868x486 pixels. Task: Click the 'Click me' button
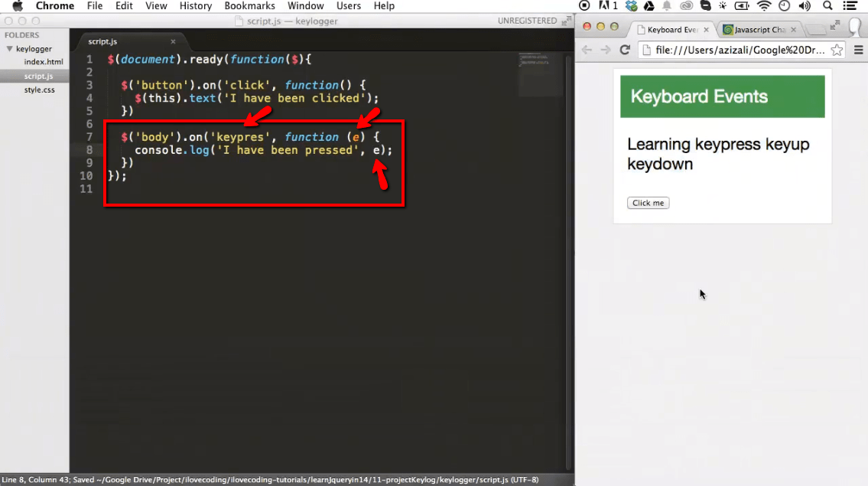tap(648, 203)
